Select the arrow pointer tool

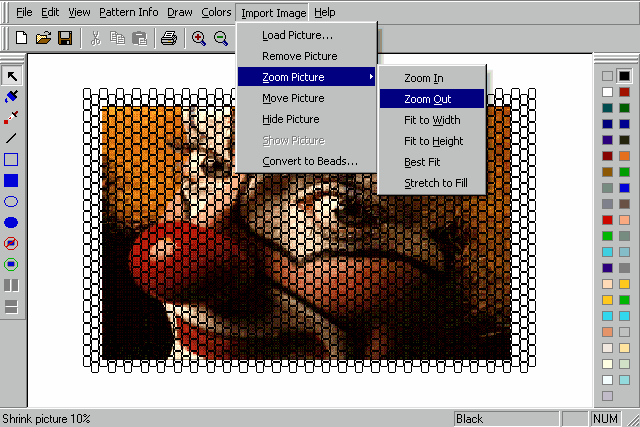11,76
